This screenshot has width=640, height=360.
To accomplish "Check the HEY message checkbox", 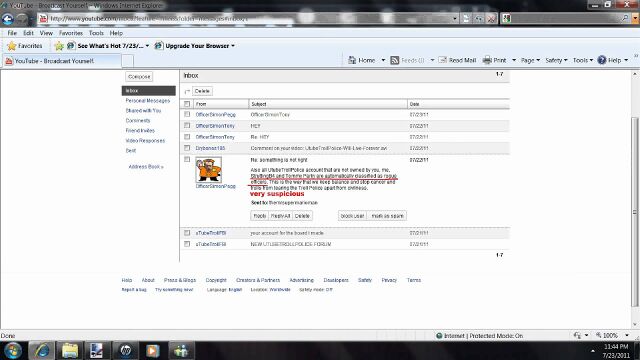I will 187,126.
